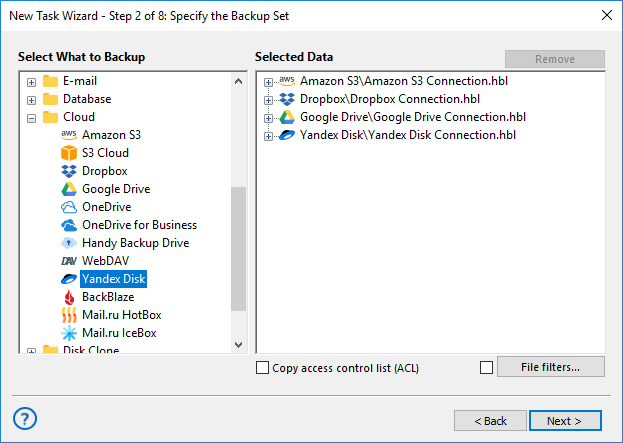Click Dropbox icon of Dropbox Connection.hbl

click(286, 99)
